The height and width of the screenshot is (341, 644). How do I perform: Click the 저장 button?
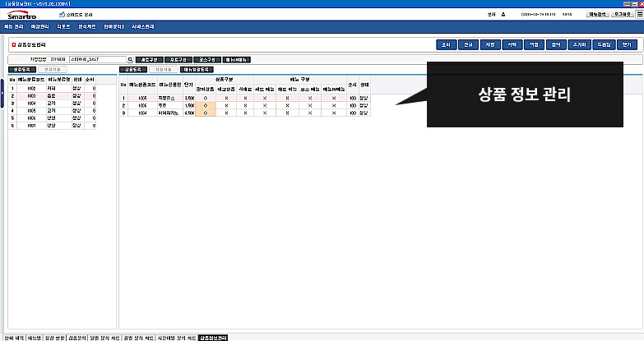coord(490,44)
